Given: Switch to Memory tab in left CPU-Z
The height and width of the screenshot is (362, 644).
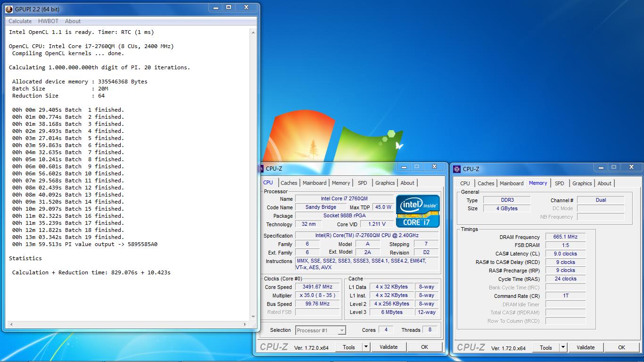Looking at the screenshot, I should 341,183.
